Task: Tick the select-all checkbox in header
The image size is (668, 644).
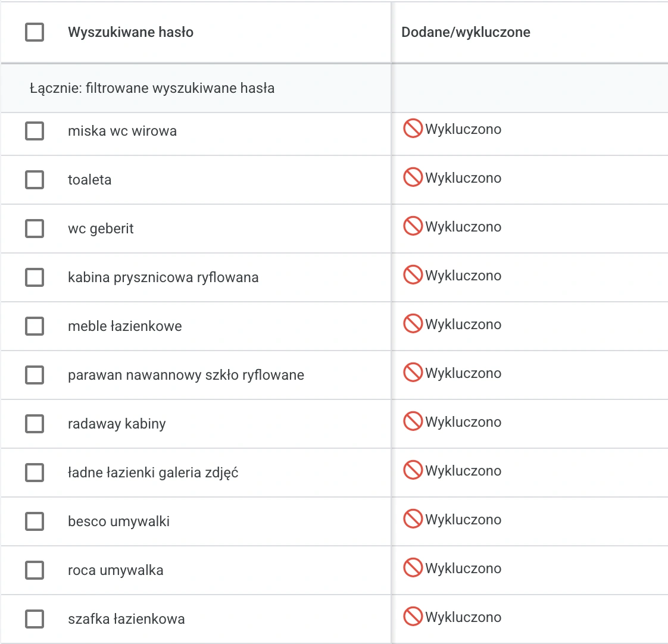Action: pos(35,32)
